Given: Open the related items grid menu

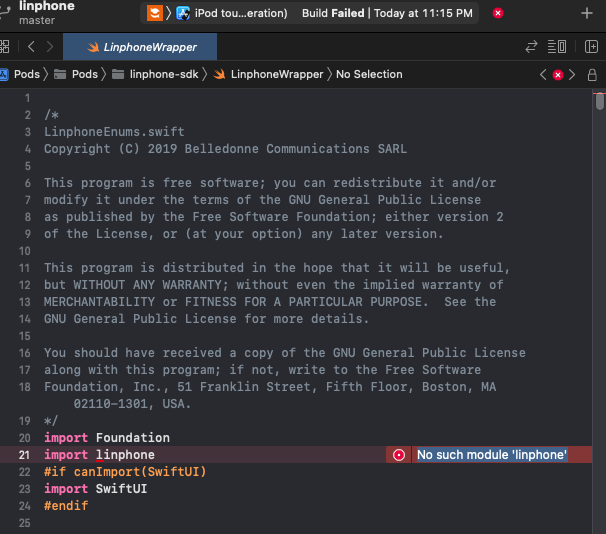Looking at the screenshot, I should click(5, 47).
